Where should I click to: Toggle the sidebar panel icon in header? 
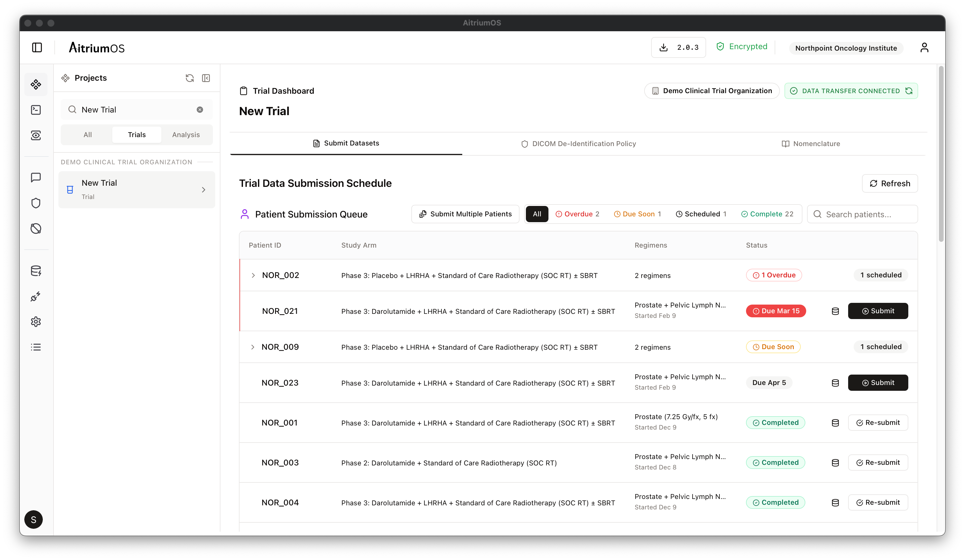(37, 47)
